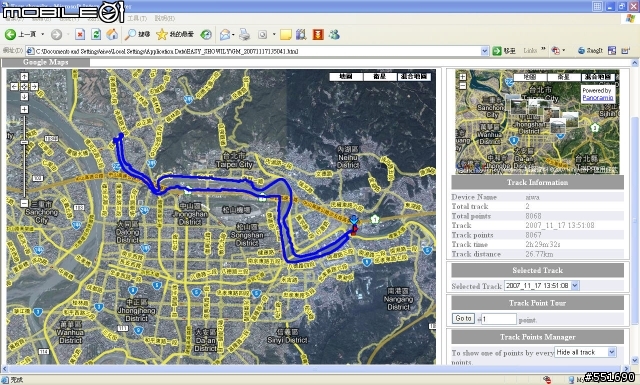Switch main map to 衛星 satellite view
The width and height of the screenshot is (640, 385).
click(380, 77)
